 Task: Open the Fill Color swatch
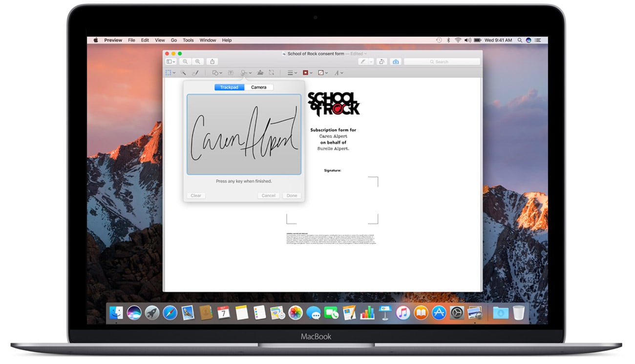coord(322,73)
